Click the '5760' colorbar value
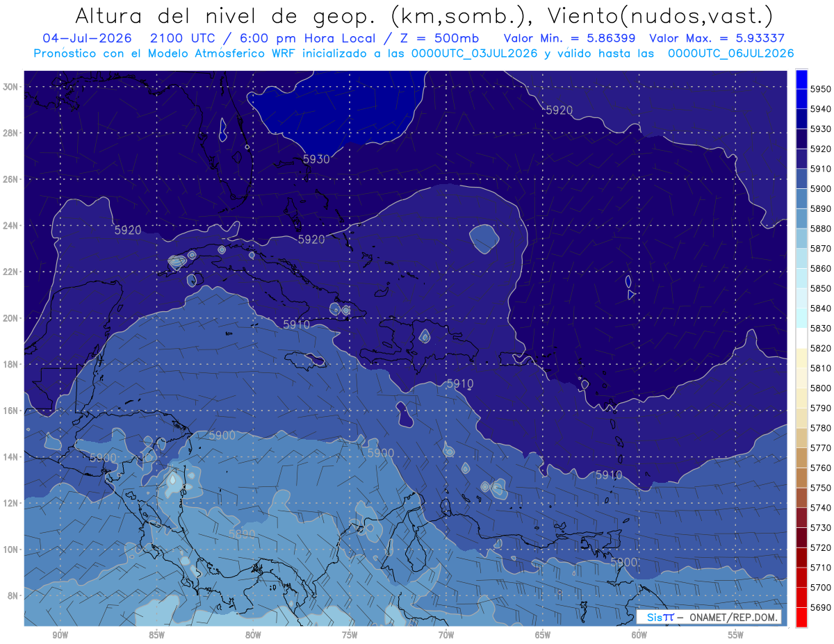The height and width of the screenshot is (644, 834). 821,468
